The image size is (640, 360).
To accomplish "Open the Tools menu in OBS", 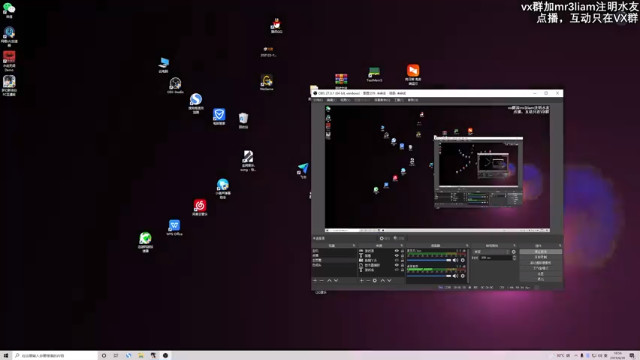I will tap(399, 100).
